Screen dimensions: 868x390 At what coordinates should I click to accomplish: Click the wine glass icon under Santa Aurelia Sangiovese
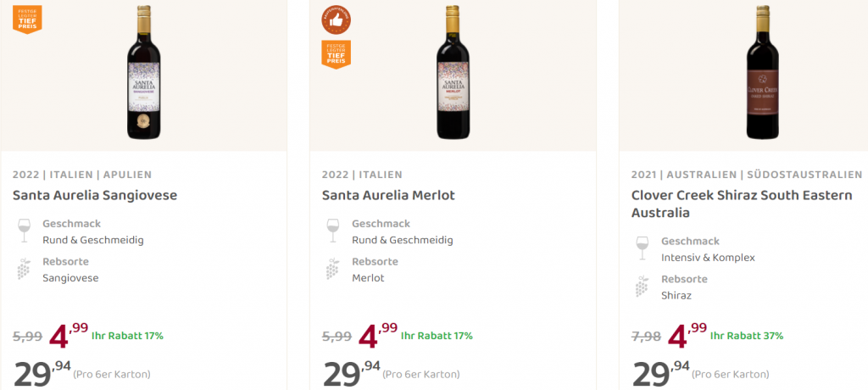click(24, 231)
